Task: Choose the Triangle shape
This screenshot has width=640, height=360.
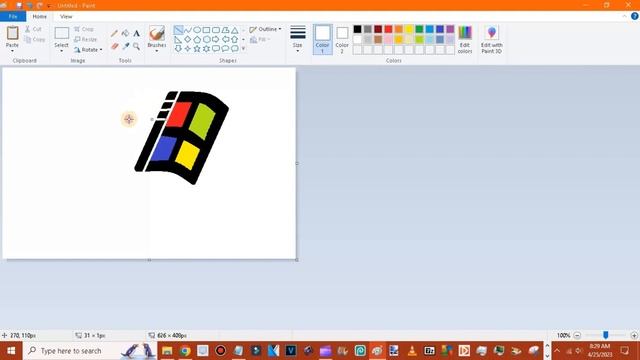Action: click(x=235, y=30)
